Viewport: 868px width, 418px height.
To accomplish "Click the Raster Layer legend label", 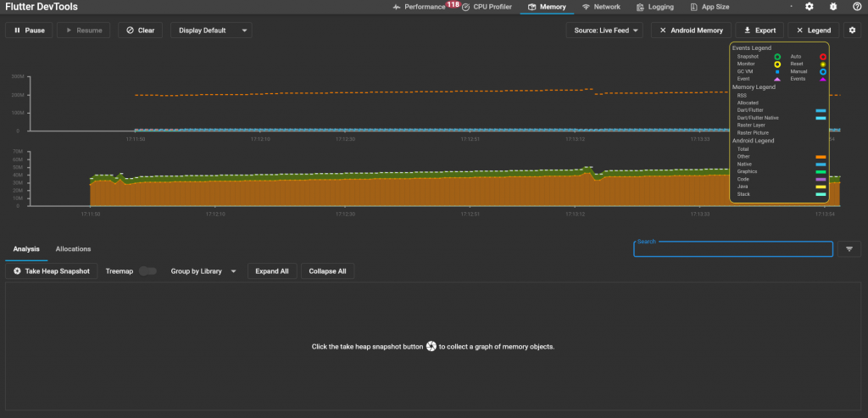I will [751, 125].
